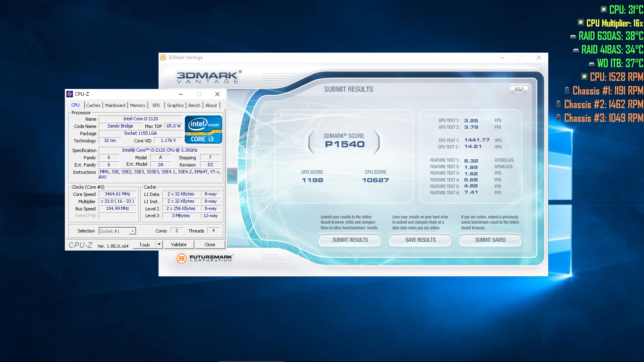The width and height of the screenshot is (644, 362).
Task: Open the Memory tab
Action: click(x=138, y=105)
